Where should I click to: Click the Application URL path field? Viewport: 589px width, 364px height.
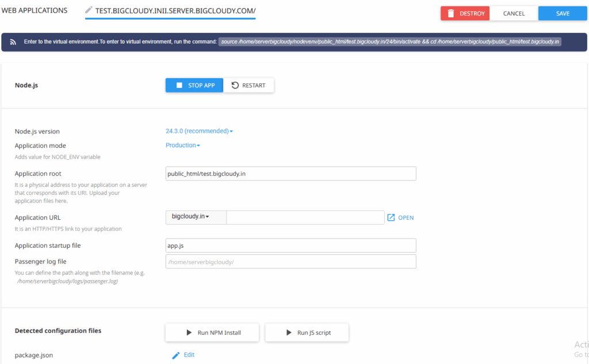305,217
